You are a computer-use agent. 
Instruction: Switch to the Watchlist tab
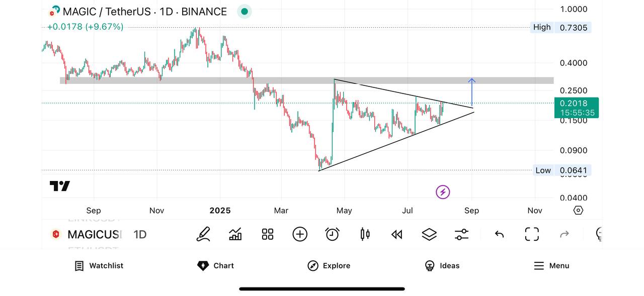[99, 266]
